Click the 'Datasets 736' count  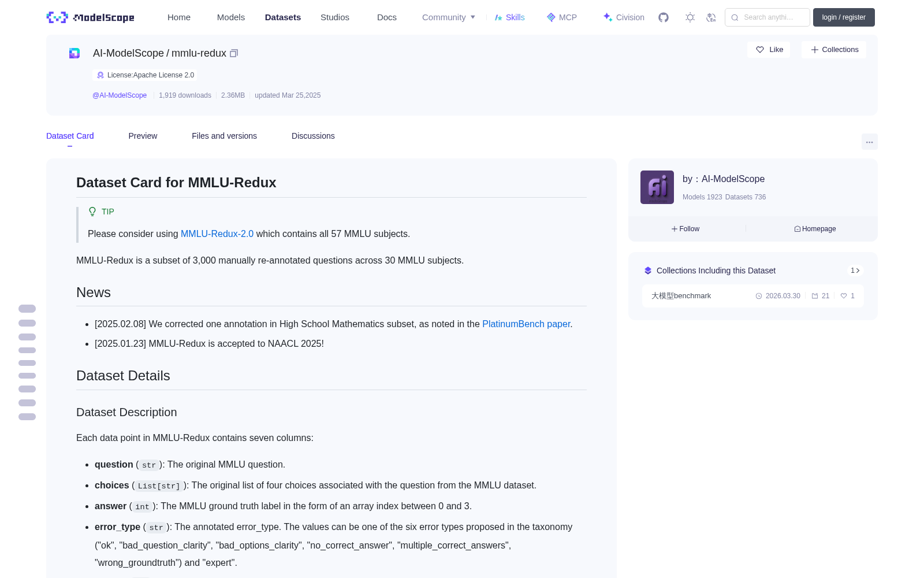[x=746, y=197]
